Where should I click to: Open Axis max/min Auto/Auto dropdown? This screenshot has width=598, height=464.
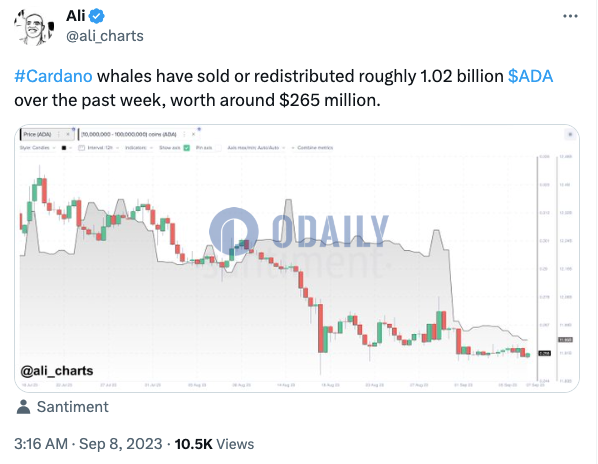coord(256,148)
